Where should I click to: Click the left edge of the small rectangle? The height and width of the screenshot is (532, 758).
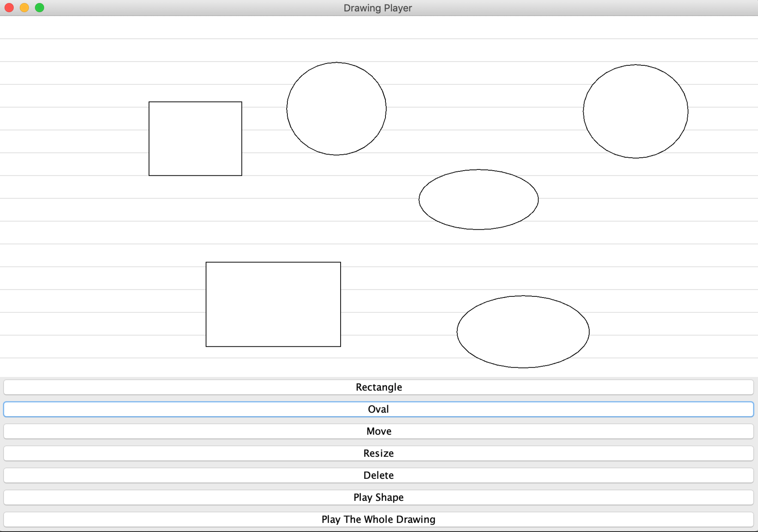pyautogui.click(x=149, y=139)
